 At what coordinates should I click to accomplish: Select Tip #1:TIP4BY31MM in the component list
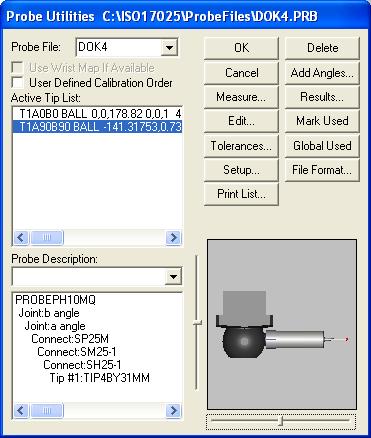coord(100,378)
